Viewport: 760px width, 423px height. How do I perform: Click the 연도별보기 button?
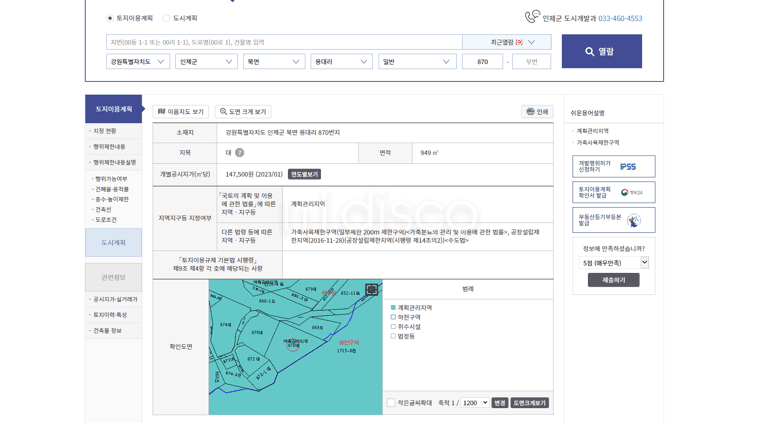(304, 174)
